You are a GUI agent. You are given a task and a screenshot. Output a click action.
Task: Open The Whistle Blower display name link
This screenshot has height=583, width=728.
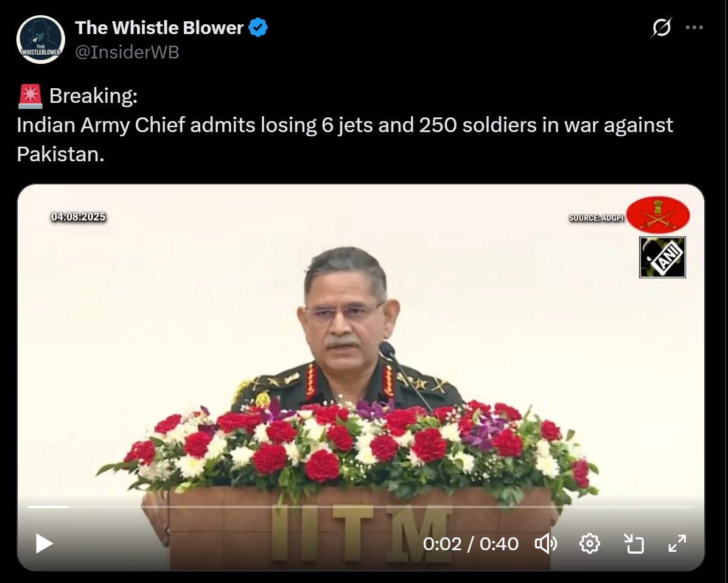159,28
